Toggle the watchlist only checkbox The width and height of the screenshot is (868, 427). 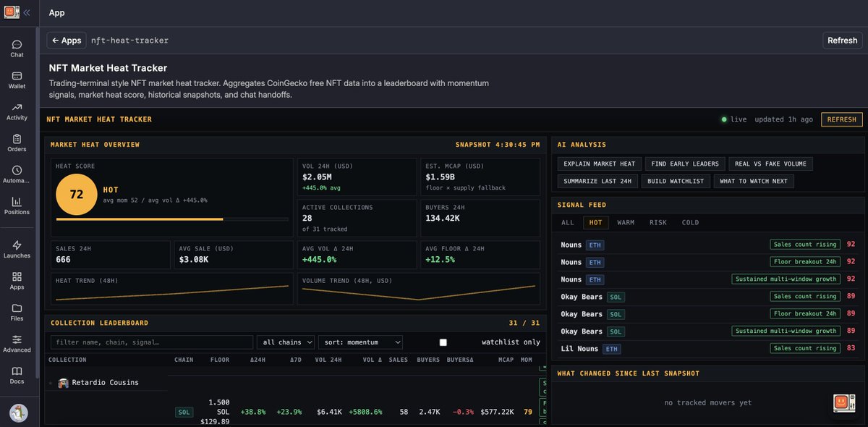tap(443, 342)
